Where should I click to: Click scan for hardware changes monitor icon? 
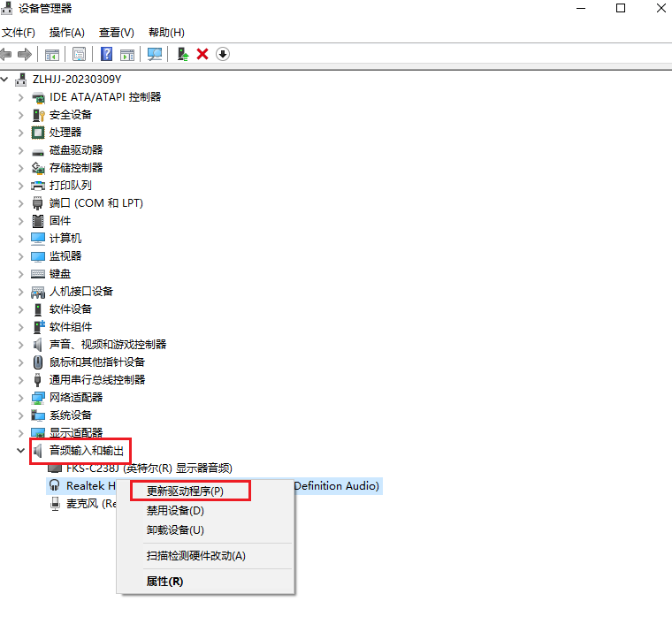[x=155, y=54]
